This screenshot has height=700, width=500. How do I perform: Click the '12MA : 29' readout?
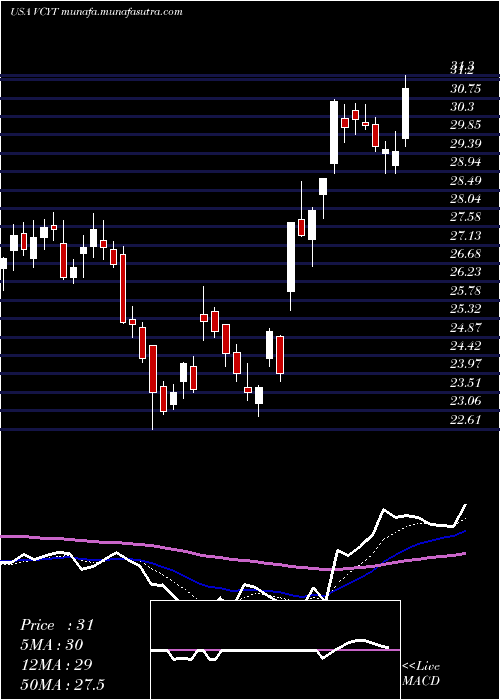[x=56, y=665]
